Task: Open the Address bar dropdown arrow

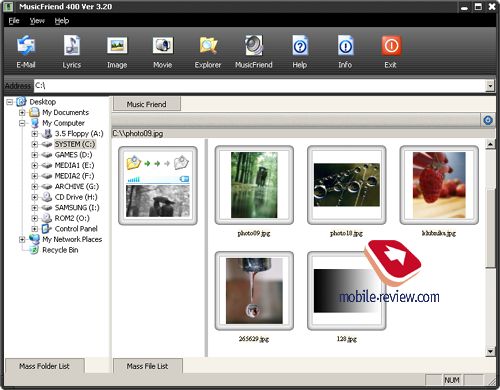Action: [489, 86]
